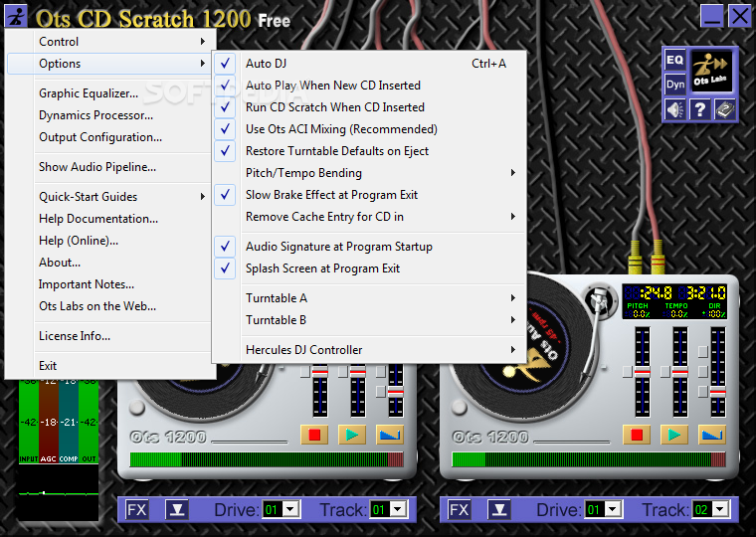Stop playback on left turntable
This screenshot has width=756, height=537.
click(314, 435)
